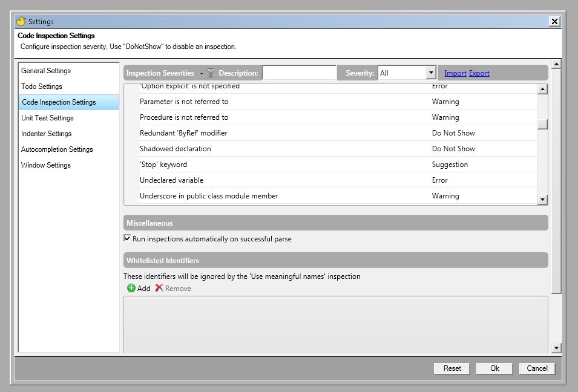Open Autocompletion Settings
578x392 pixels.
pyautogui.click(x=57, y=149)
